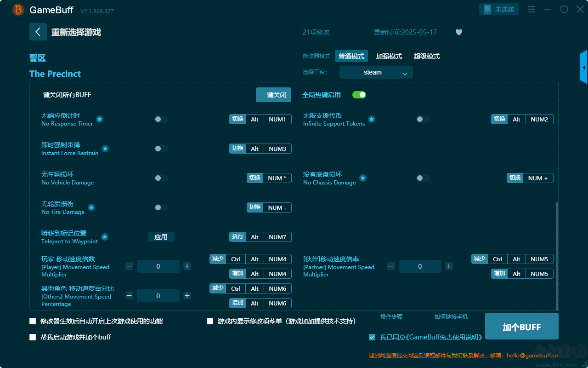Click the heart favorite icon
Viewport: 588px width, 368px height.
(459, 32)
